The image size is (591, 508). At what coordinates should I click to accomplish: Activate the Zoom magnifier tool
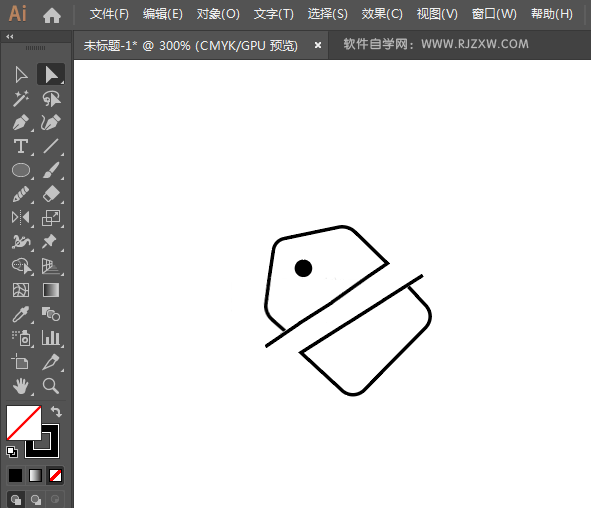(x=51, y=386)
